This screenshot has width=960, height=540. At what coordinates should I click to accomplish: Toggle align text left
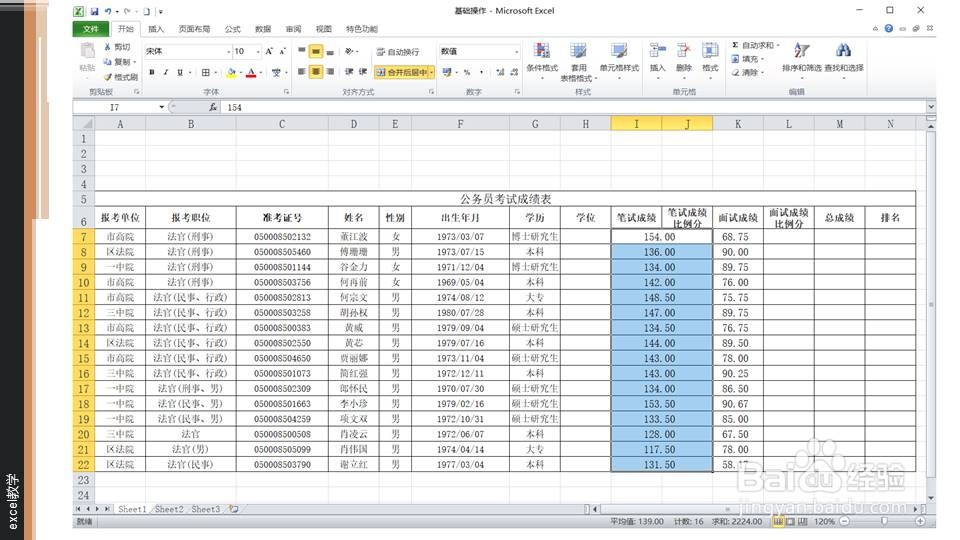pos(302,72)
